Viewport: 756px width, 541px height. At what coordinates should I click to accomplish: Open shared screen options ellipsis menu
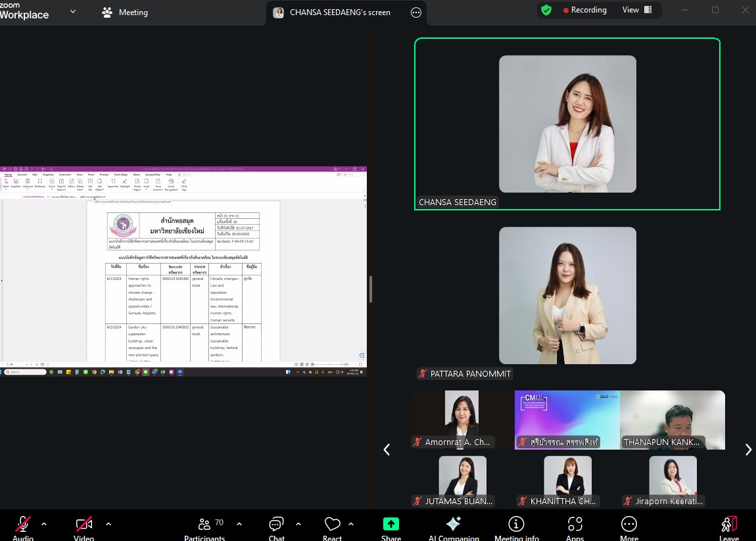tap(415, 12)
